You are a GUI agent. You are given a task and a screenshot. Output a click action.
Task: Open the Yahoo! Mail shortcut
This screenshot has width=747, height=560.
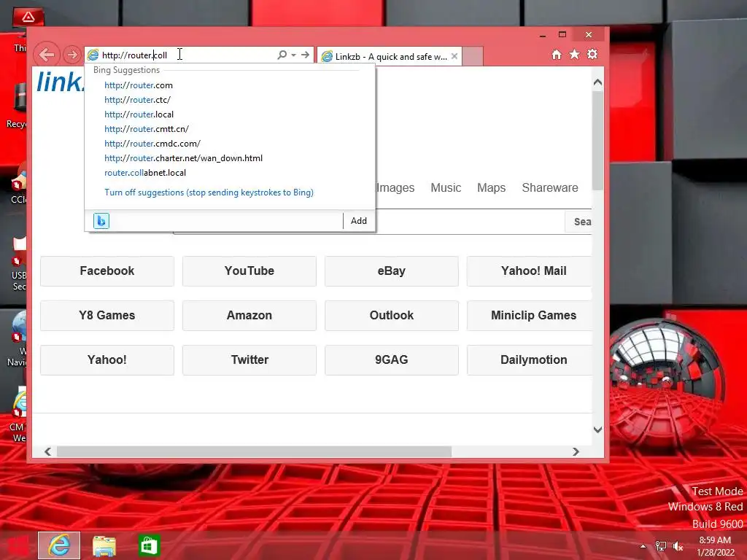pyautogui.click(x=530, y=271)
